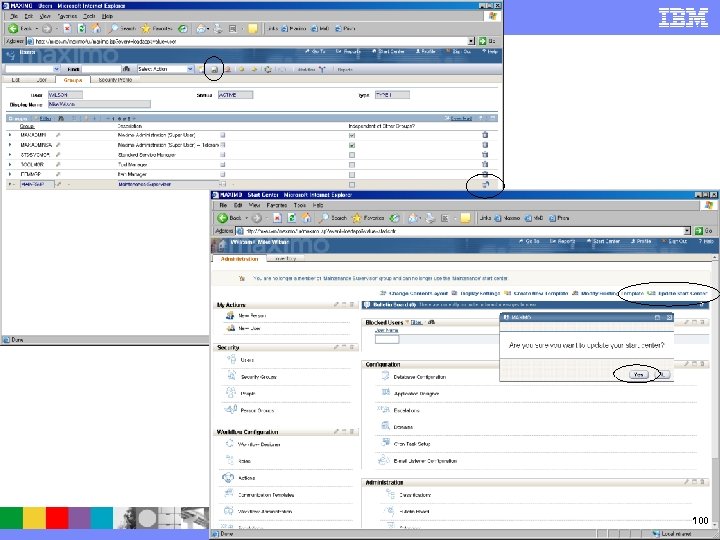Expand the Standard Service Manager row details
This screenshot has height=540, width=720.
click(x=10, y=155)
